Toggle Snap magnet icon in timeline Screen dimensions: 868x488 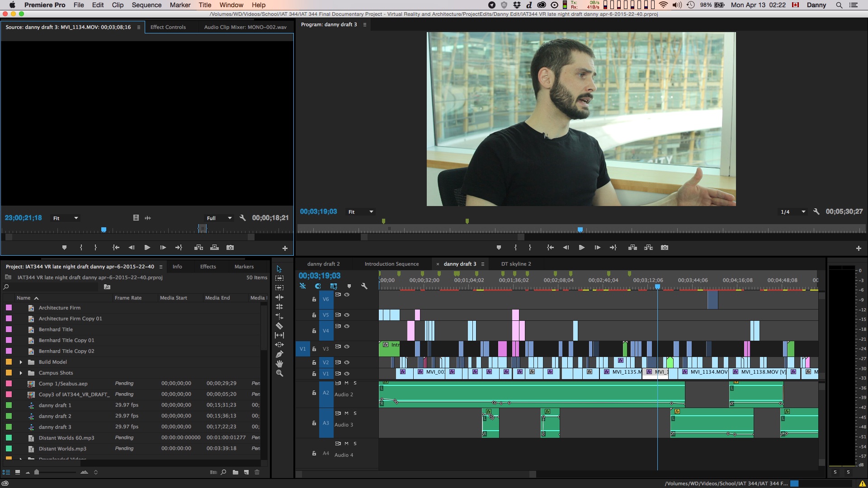(318, 286)
